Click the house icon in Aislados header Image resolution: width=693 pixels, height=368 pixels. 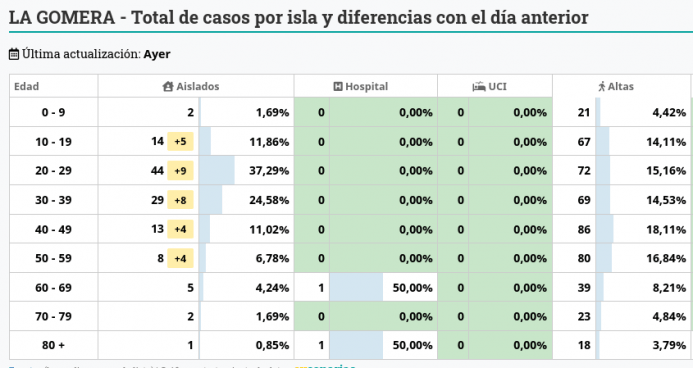tap(168, 86)
